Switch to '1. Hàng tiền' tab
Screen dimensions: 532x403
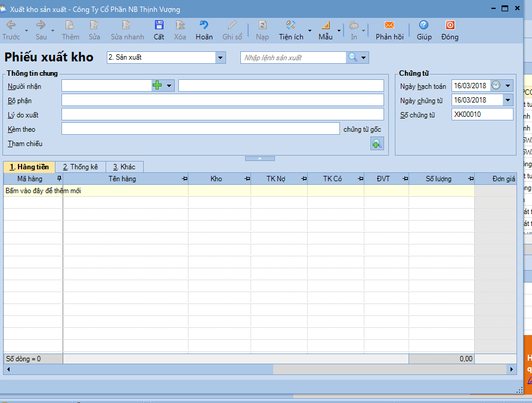pyautogui.click(x=29, y=167)
